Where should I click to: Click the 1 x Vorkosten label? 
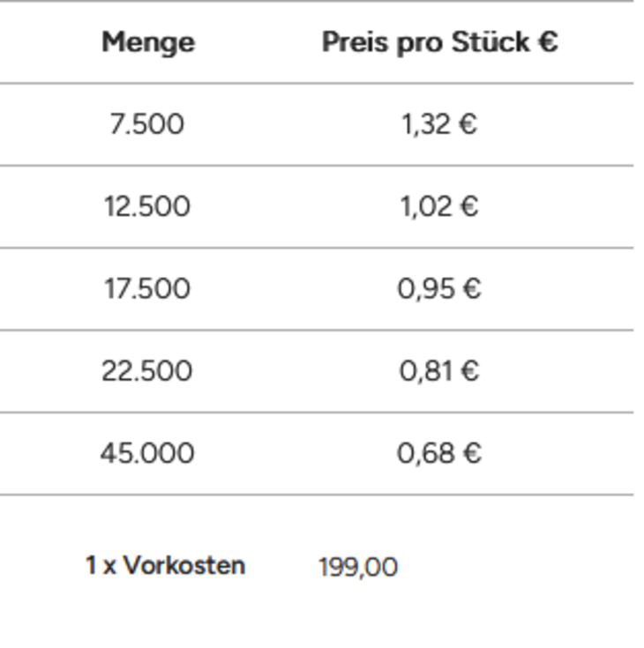(165, 565)
